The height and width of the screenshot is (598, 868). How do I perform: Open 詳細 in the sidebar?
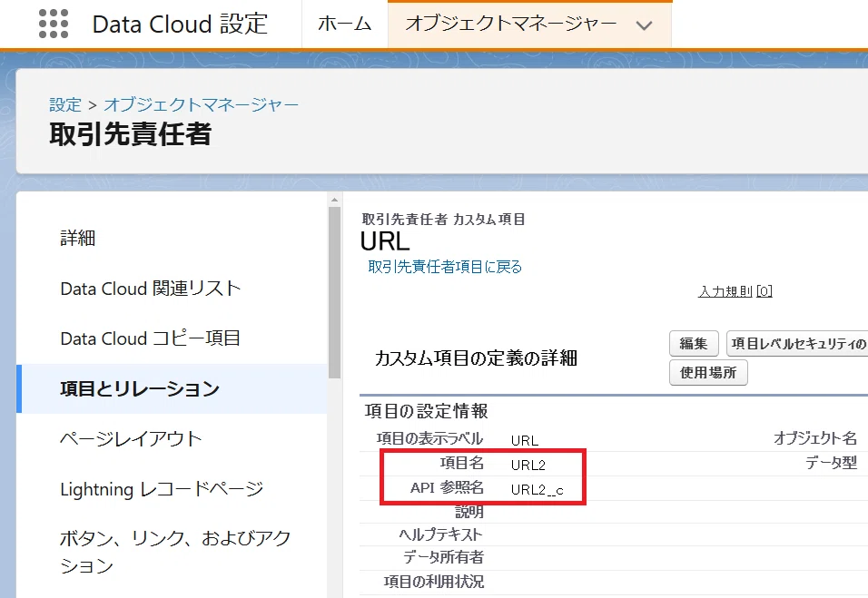pyautogui.click(x=78, y=239)
